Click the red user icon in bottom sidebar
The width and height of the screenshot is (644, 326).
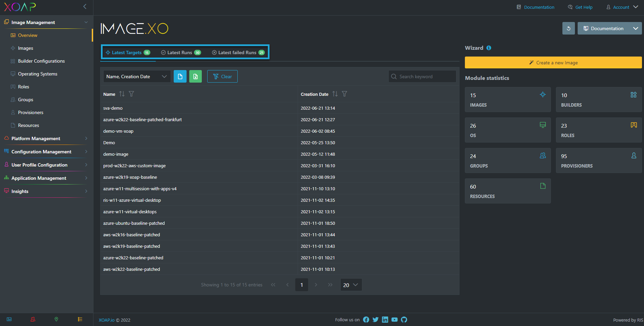[33, 319]
